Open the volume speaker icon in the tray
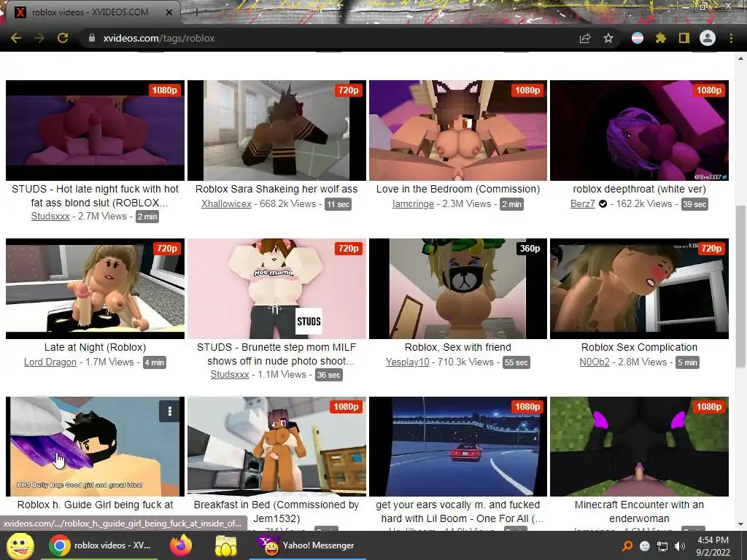This screenshot has height=560, width=747. click(x=680, y=546)
